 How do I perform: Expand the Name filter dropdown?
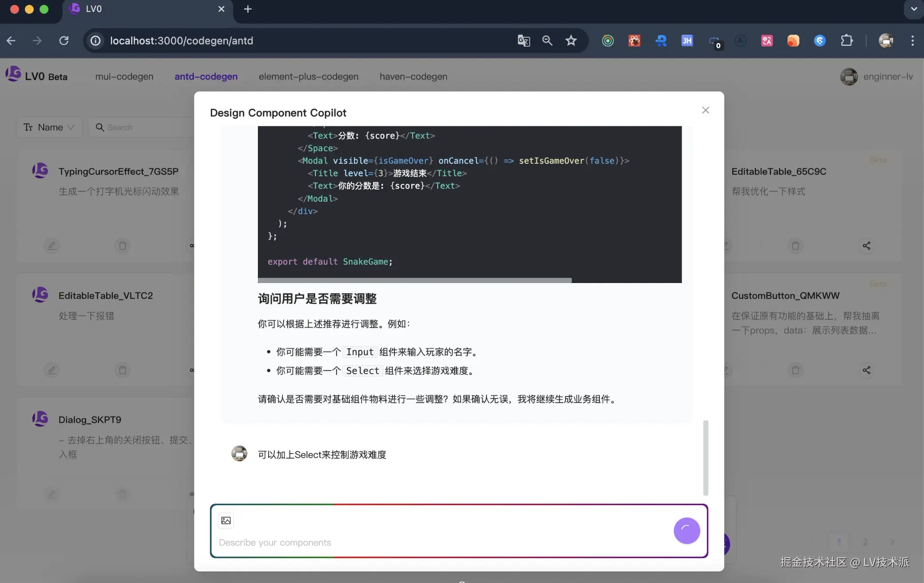pyautogui.click(x=49, y=127)
